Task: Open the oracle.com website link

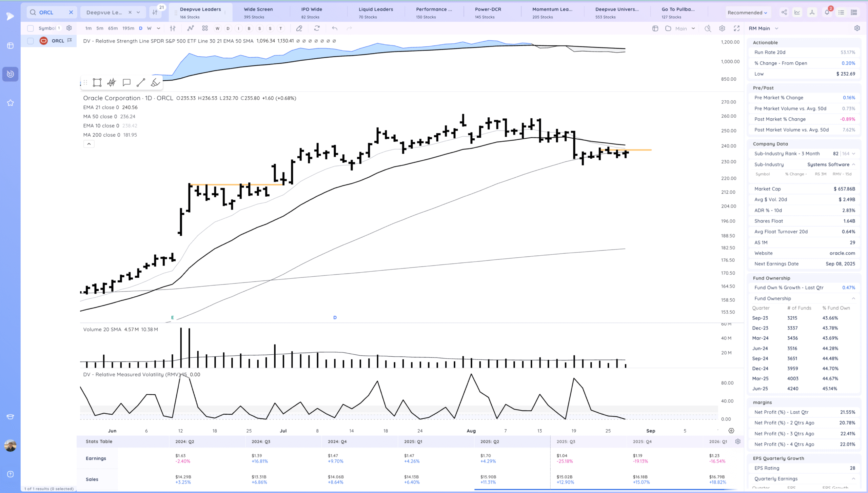Action: (x=842, y=253)
